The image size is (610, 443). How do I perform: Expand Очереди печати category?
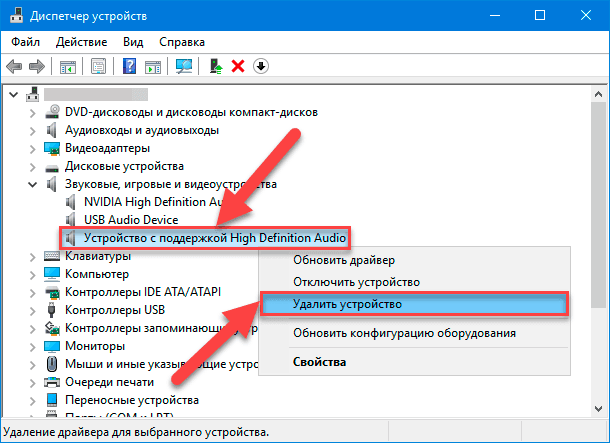pyautogui.click(x=33, y=383)
